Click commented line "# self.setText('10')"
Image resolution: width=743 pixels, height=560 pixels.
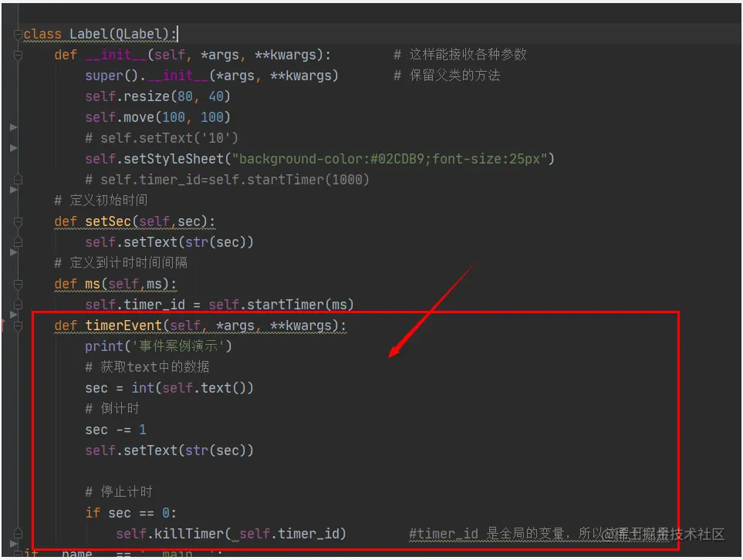[161, 138]
